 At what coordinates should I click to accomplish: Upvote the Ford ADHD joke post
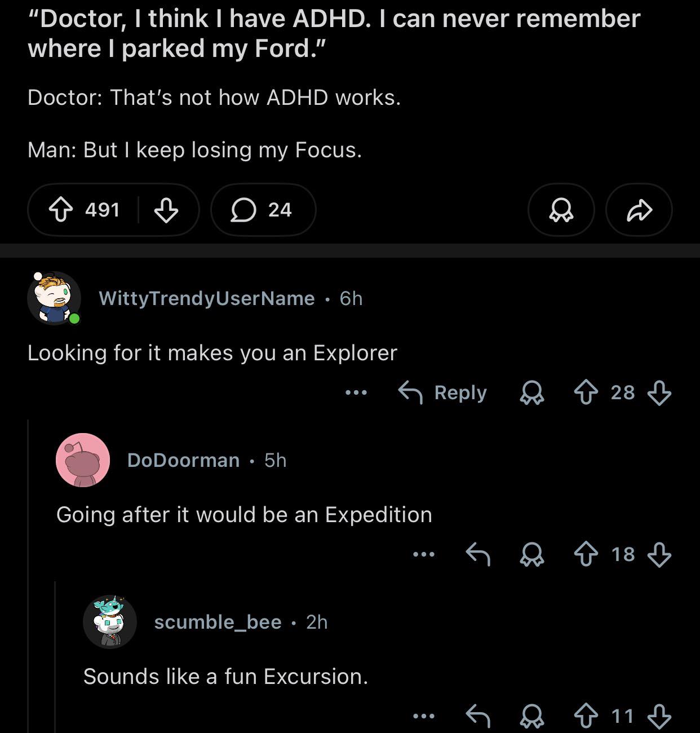[x=61, y=210]
